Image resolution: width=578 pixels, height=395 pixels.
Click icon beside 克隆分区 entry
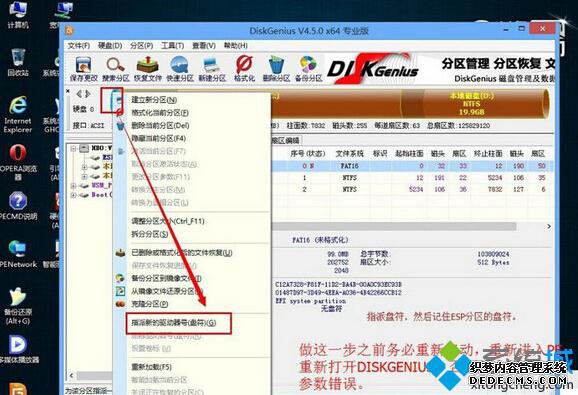pos(120,304)
